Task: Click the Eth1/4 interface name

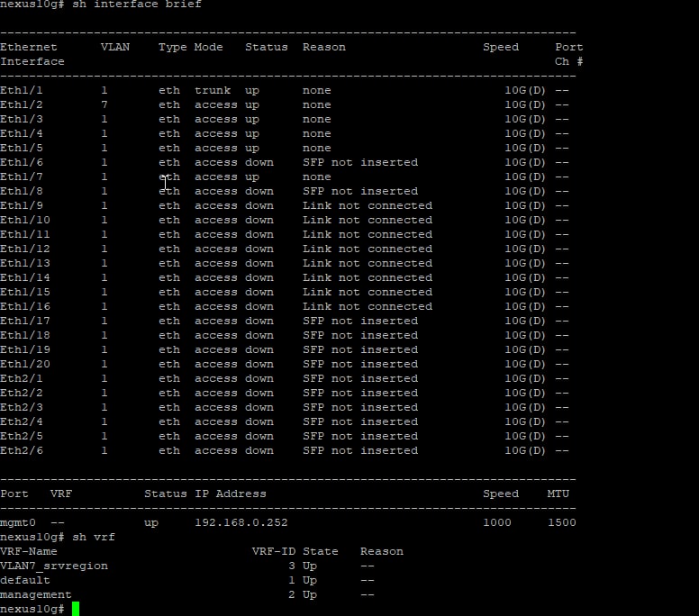Action: coord(22,133)
